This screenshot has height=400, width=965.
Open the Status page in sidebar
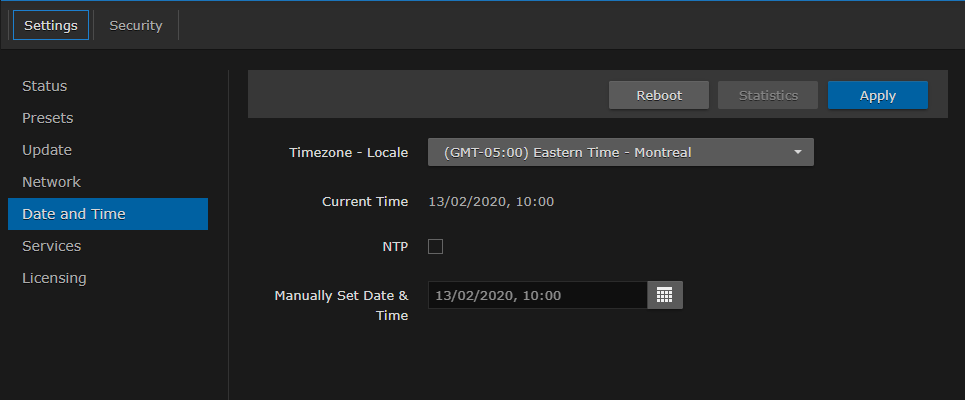point(45,86)
